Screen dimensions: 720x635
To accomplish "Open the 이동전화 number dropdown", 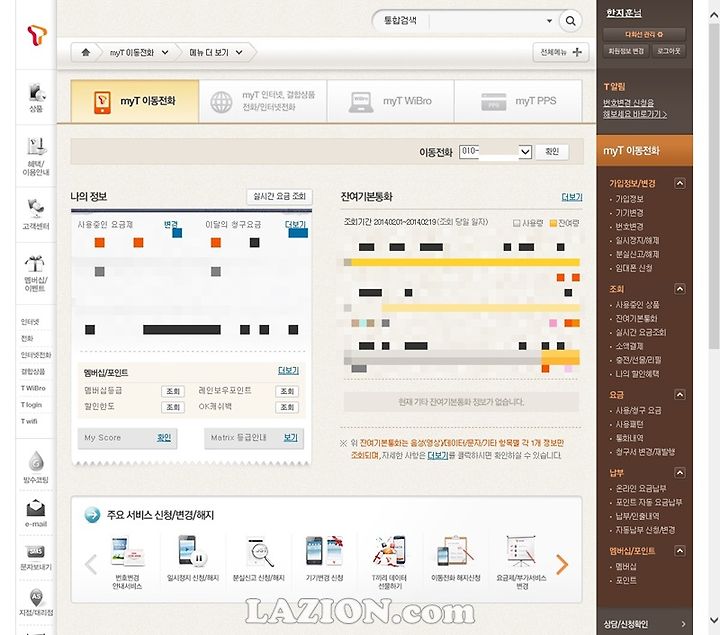I will point(525,152).
